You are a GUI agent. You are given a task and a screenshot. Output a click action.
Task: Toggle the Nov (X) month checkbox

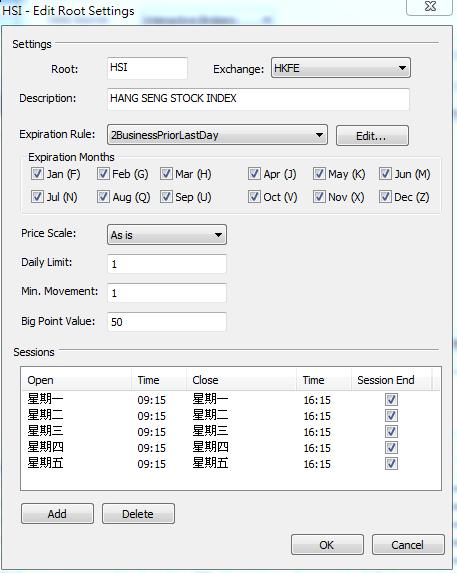coord(319,197)
